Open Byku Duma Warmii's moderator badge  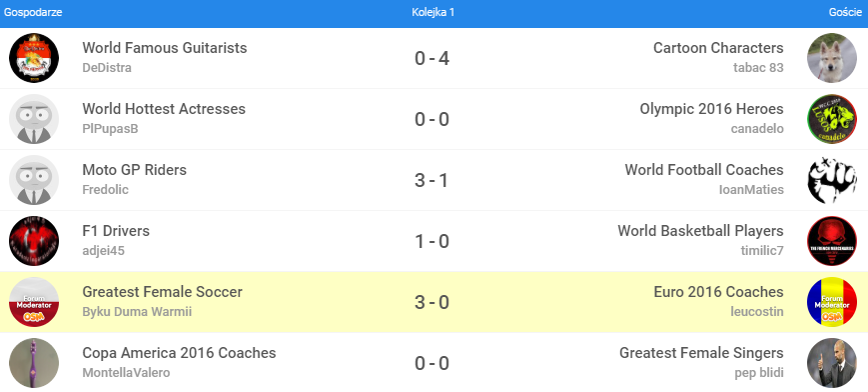[34, 302]
